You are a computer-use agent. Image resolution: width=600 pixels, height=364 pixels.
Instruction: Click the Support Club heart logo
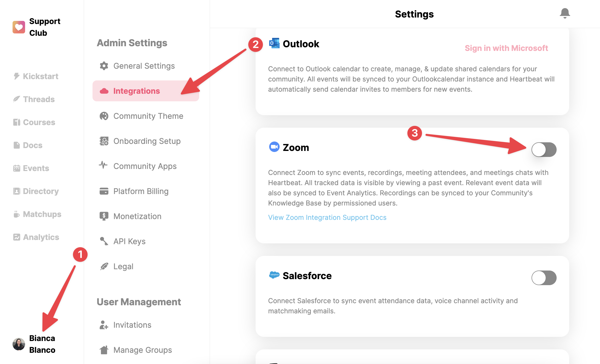pos(19,27)
